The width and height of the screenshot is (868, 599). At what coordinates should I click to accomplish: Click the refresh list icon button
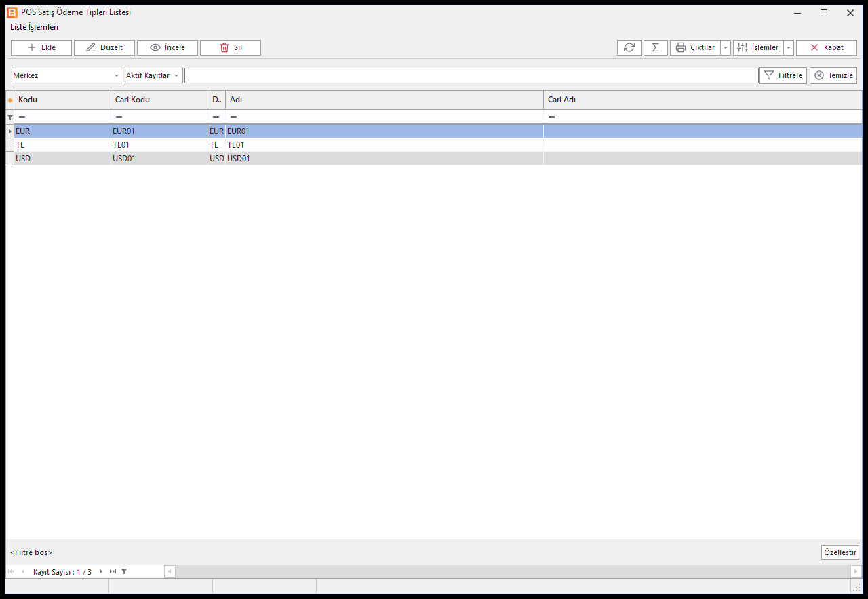point(629,47)
